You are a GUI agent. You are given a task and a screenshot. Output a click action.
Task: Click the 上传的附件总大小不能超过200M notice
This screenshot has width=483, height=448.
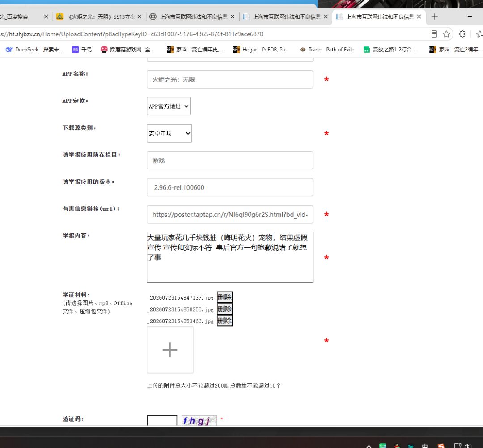(x=214, y=385)
